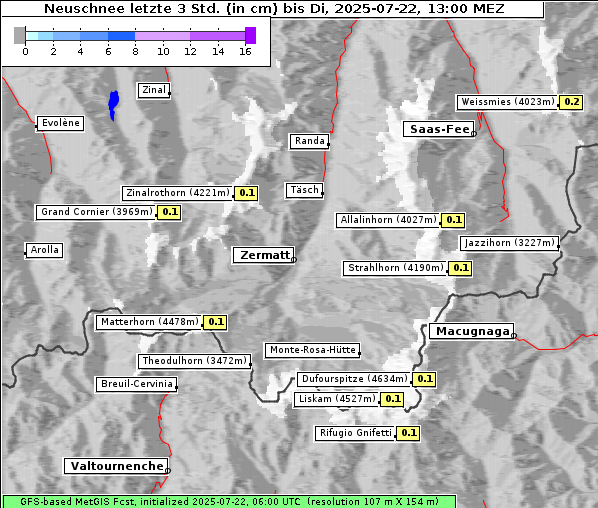
Task: Click the Dufourspitze (4634m) label
Action: click(x=354, y=379)
